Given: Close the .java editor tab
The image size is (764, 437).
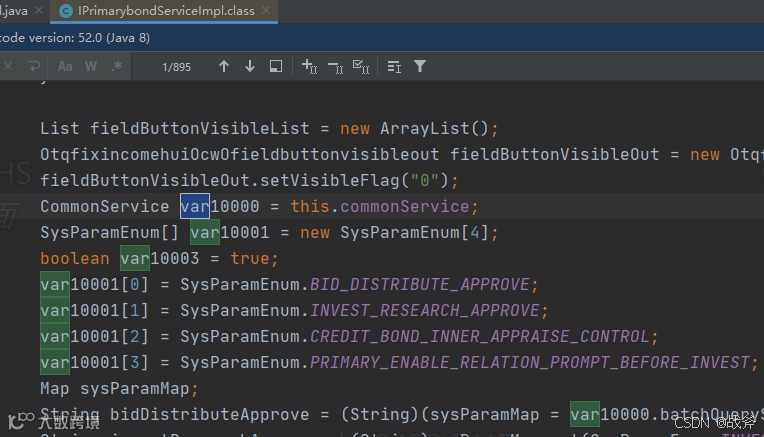Looking at the screenshot, I should (x=39, y=10).
